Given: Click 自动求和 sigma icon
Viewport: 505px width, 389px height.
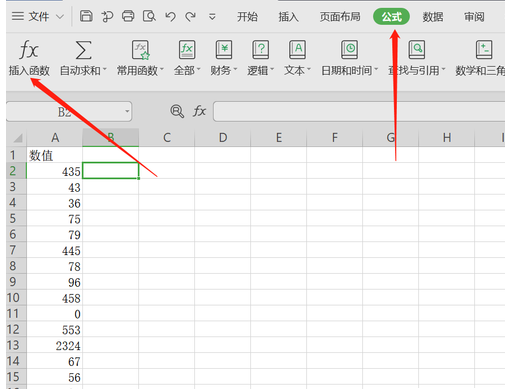Looking at the screenshot, I should click(x=83, y=50).
